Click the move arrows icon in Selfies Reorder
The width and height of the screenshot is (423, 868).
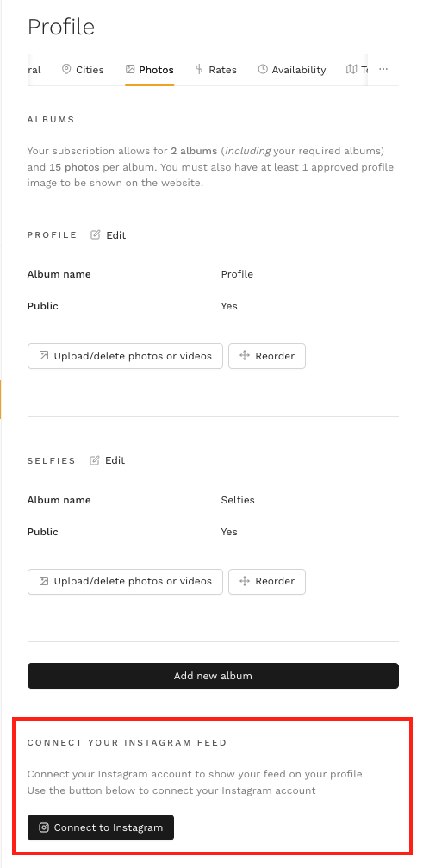pos(245,581)
